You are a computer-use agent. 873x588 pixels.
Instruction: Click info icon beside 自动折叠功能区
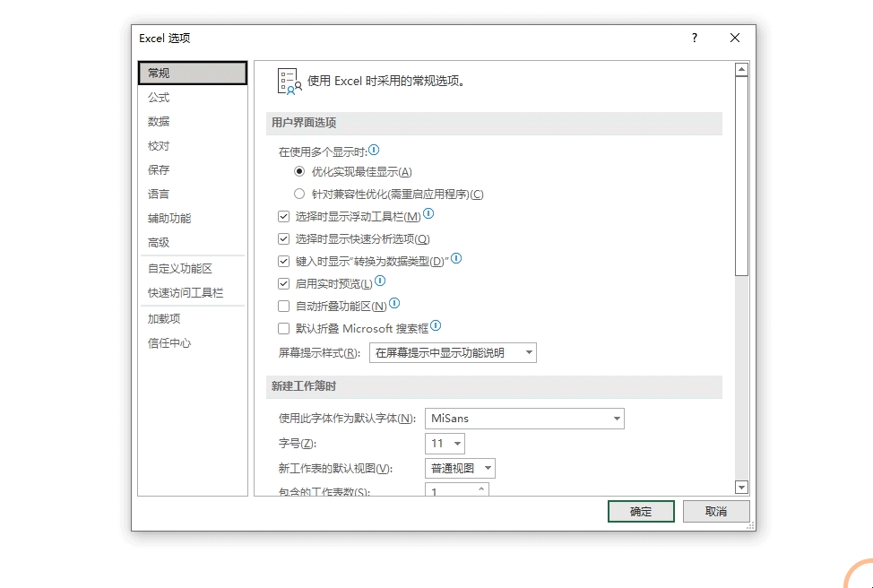point(394,303)
